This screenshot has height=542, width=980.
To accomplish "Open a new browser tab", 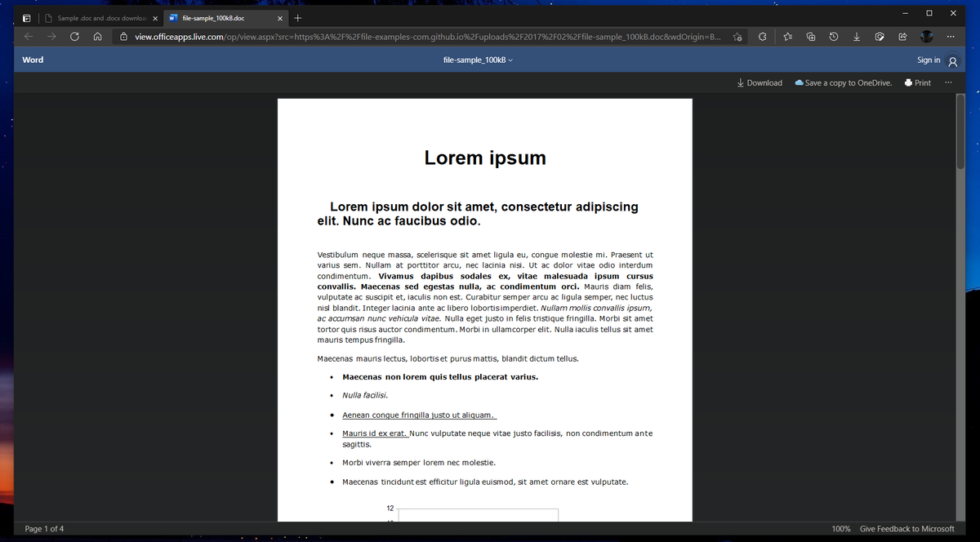I will 298,18.
